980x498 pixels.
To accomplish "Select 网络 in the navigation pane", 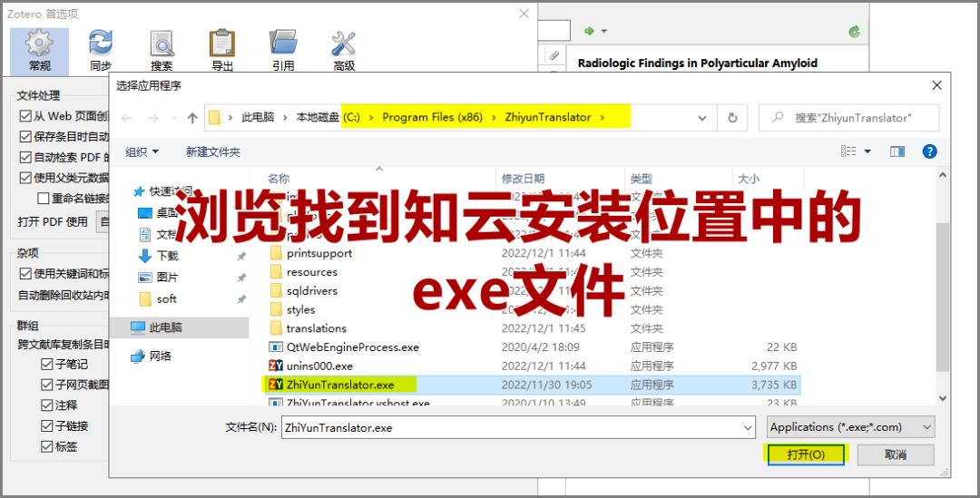I will pyautogui.click(x=160, y=356).
